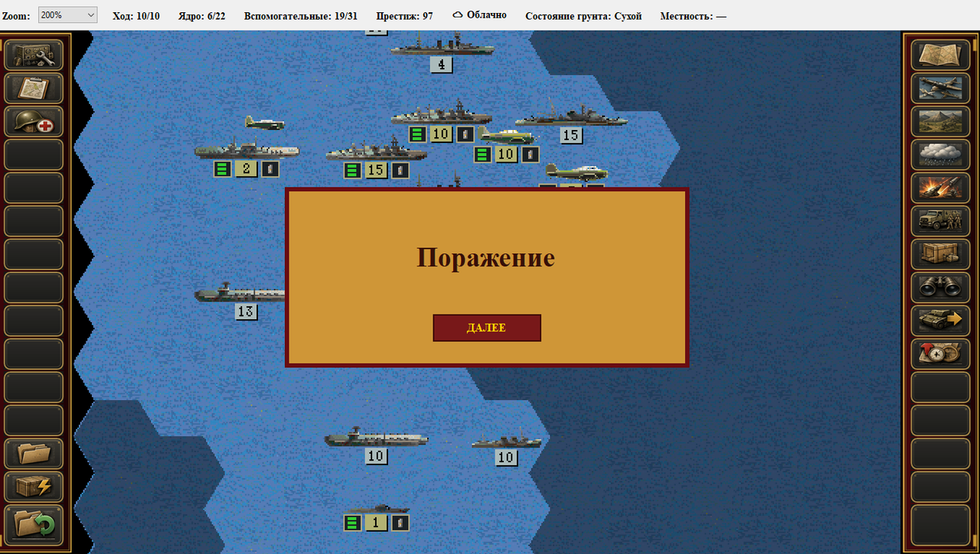980x554 pixels.
Task: Click the Ход: 10/10 turn counter
Action: pyautogui.click(x=136, y=15)
